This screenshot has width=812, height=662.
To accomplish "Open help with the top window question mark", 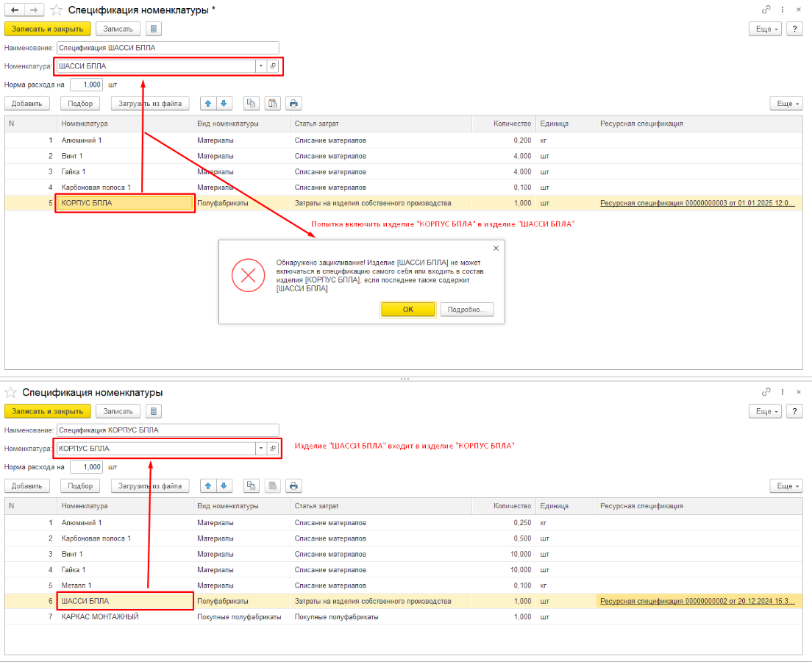I will point(794,29).
